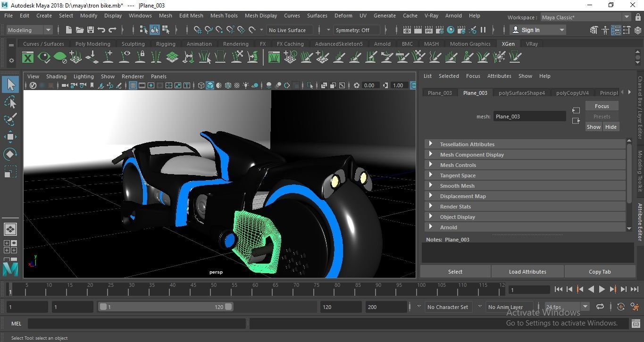Open the Render View clapperboard icon
The image size is (644, 342).
[x=407, y=30]
